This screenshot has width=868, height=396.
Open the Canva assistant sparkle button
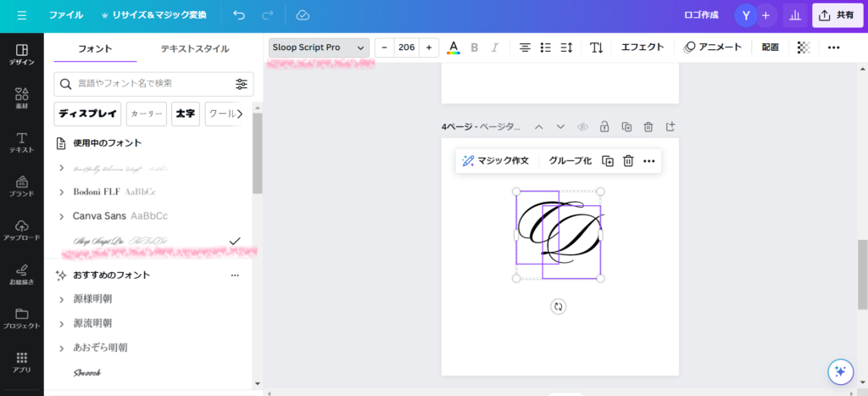click(x=840, y=371)
